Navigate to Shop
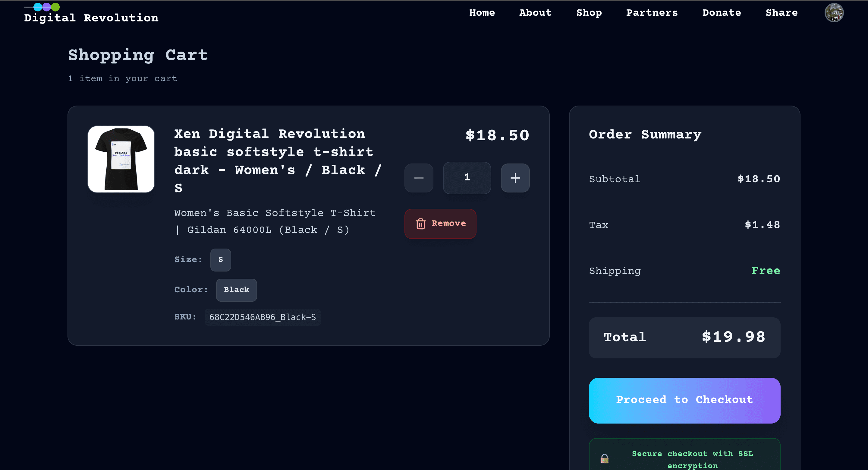 point(589,13)
